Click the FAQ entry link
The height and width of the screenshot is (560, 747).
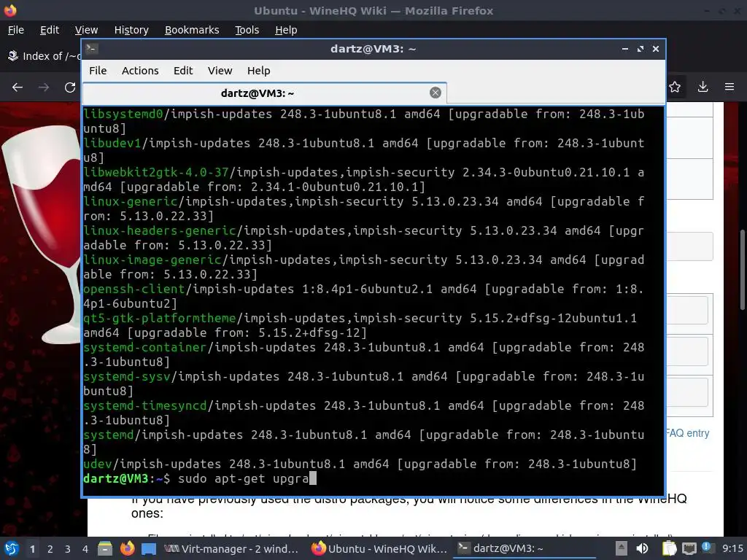(687, 433)
